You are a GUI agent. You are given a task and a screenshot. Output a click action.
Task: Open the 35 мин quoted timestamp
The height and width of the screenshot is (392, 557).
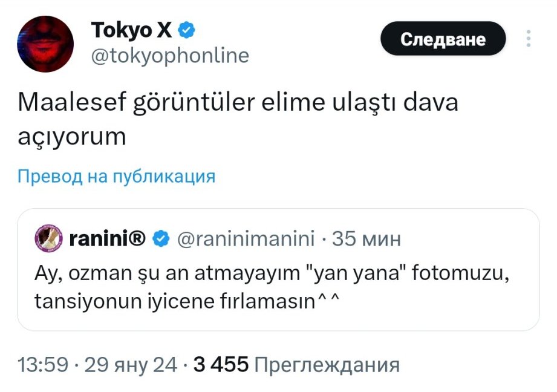point(366,239)
